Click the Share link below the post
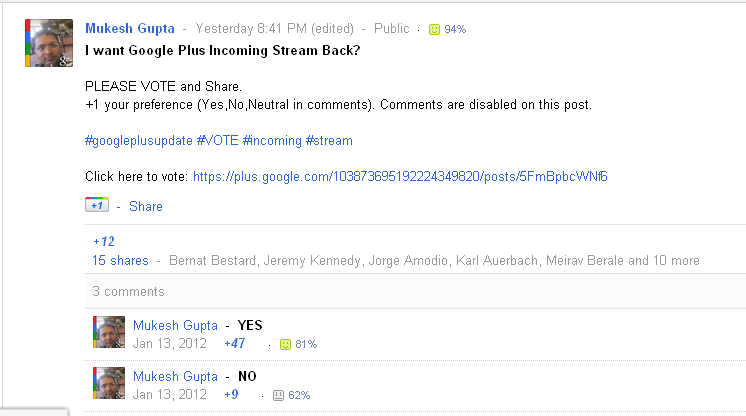Viewport: 746px width, 416px height. pyautogui.click(x=145, y=207)
